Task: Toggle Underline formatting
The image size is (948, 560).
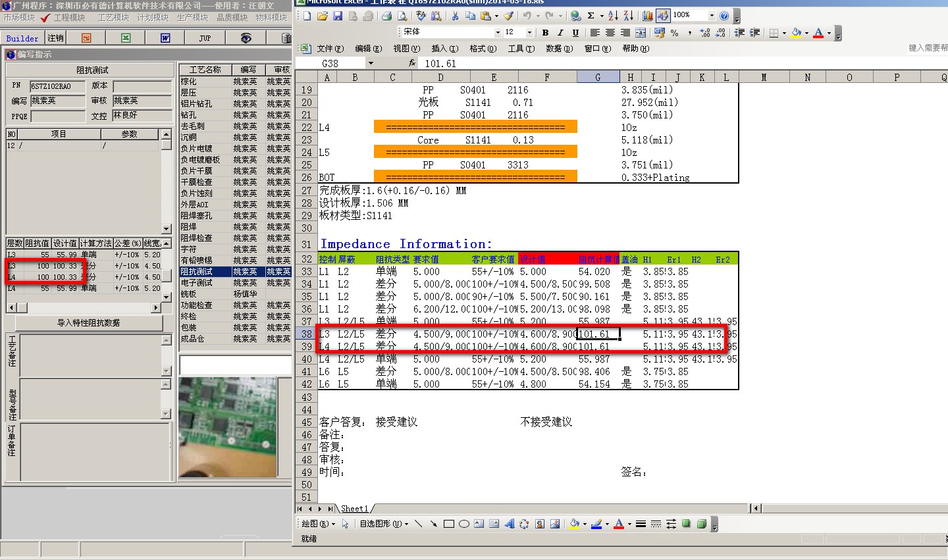Action: 575,33
